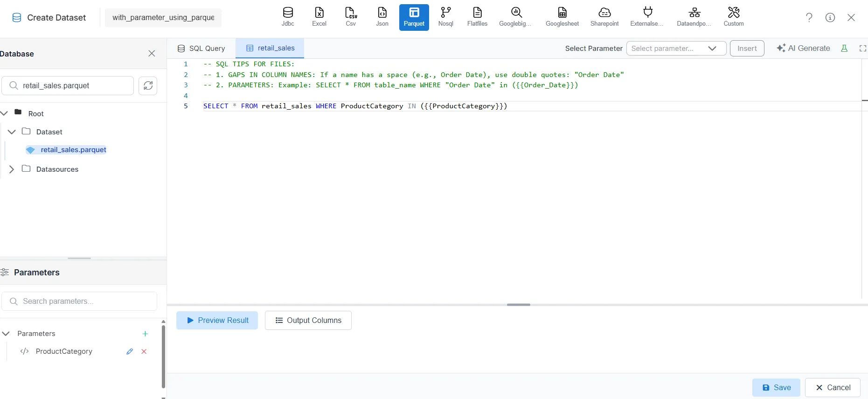Screen dimensions: 868x399
Task: Open the Nosql source option
Action: coord(445,17)
